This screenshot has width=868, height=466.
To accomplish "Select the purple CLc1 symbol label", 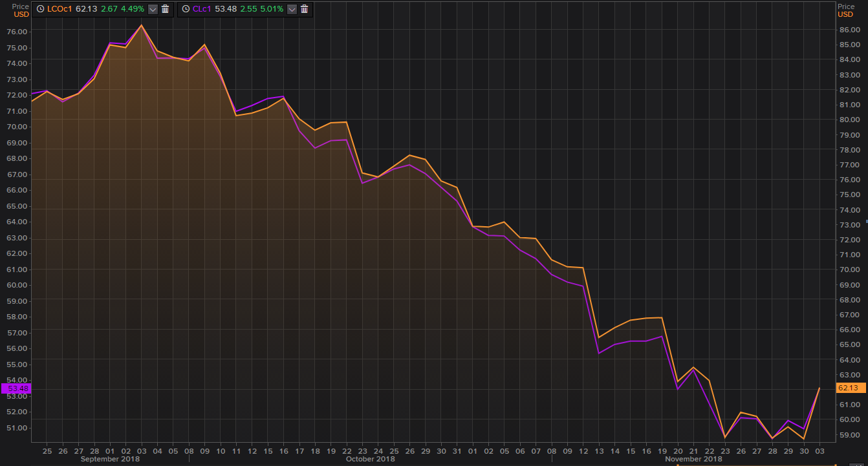I will coord(202,9).
